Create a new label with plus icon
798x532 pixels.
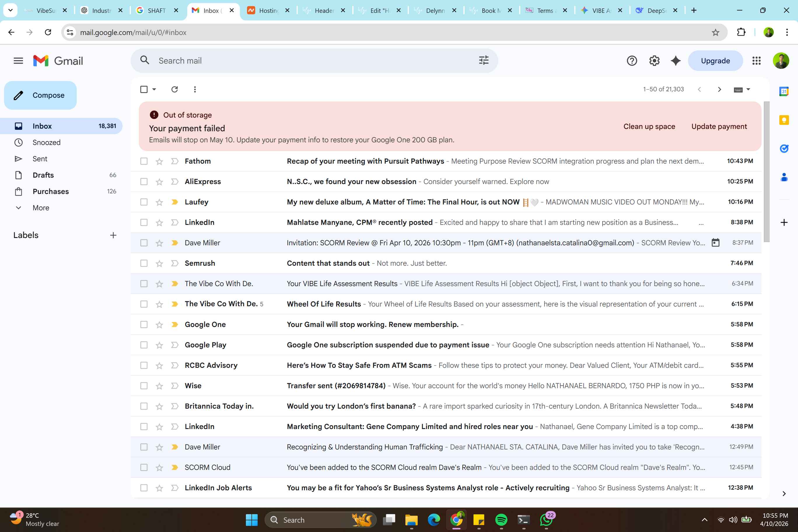click(113, 235)
